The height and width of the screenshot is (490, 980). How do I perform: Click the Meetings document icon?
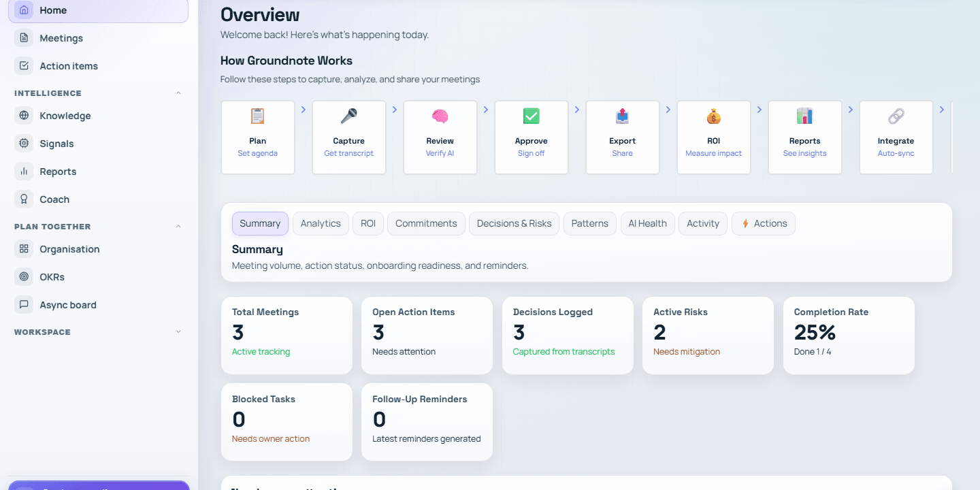24,38
